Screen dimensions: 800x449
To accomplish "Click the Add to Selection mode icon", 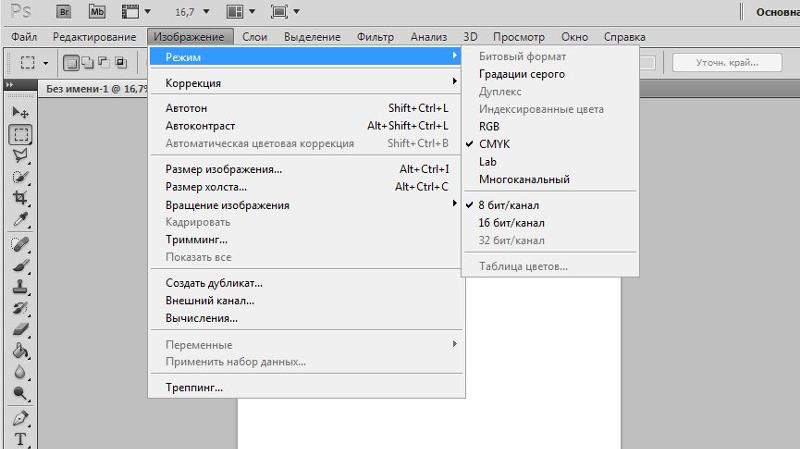I will pyautogui.click(x=87, y=63).
